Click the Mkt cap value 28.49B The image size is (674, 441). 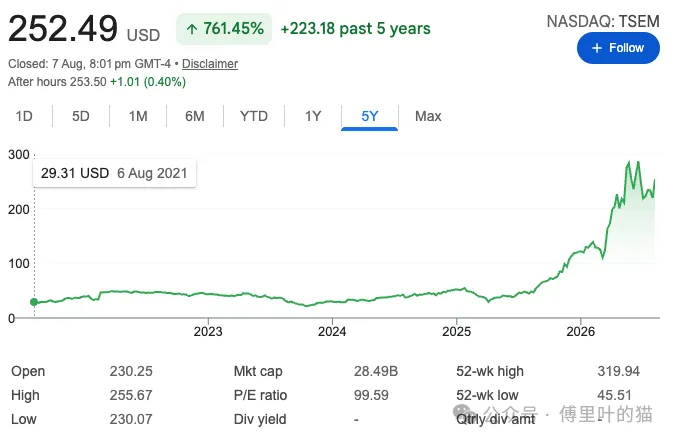(376, 371)
